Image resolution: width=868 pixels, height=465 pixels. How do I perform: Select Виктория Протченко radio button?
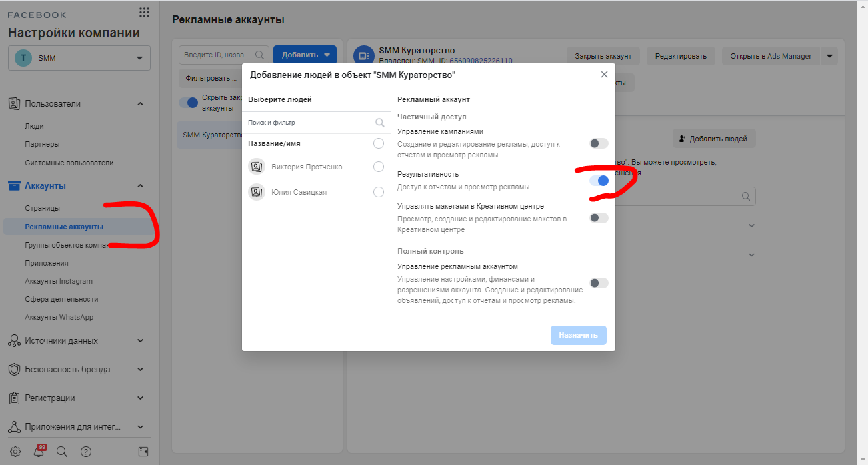click(x=379, y=167)
